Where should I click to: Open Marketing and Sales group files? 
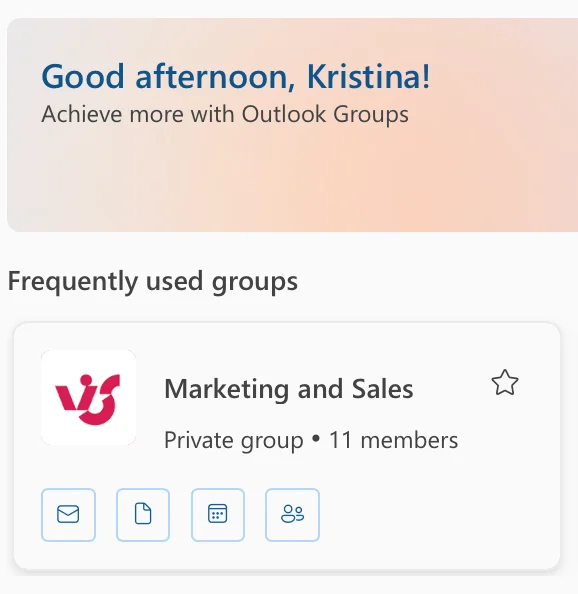(143, 514)
